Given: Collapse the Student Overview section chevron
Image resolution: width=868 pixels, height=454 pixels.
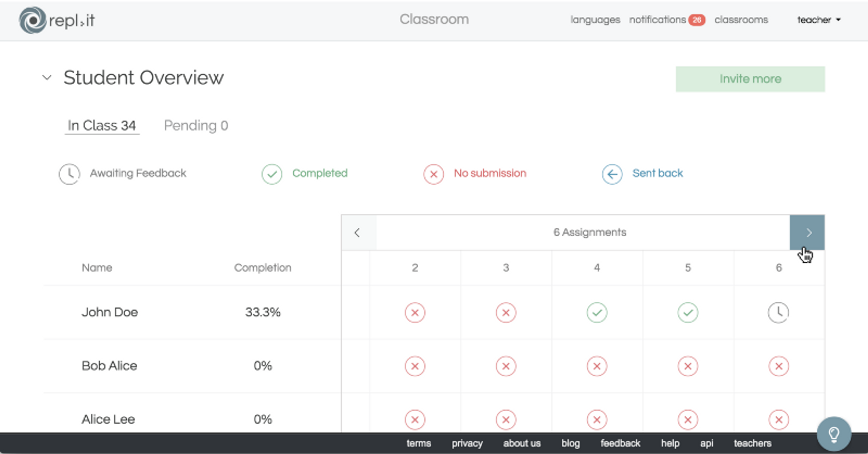Looking at the screenshot, I should click(x=47, y=78).
